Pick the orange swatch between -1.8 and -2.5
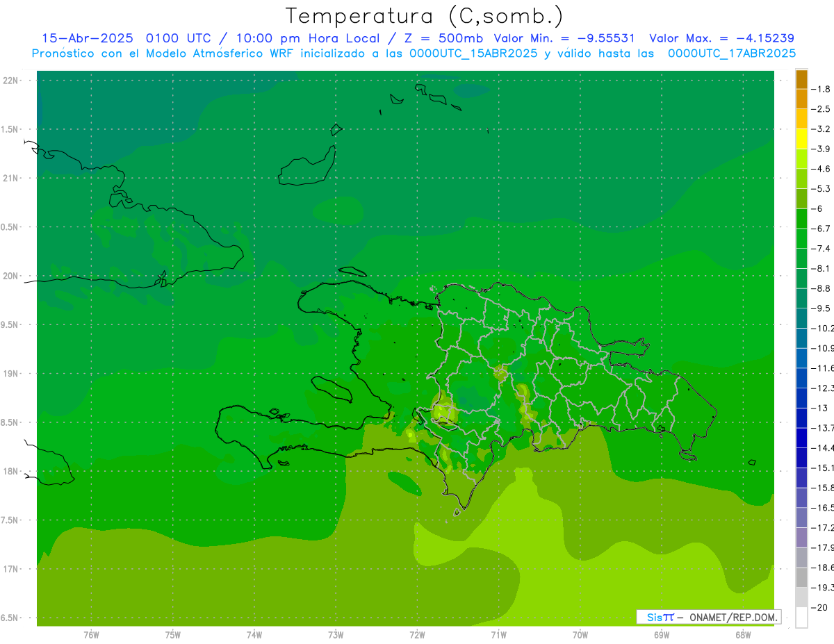Image resolution: width=834 pixels, height=644 pixels. tap(801, 99)
